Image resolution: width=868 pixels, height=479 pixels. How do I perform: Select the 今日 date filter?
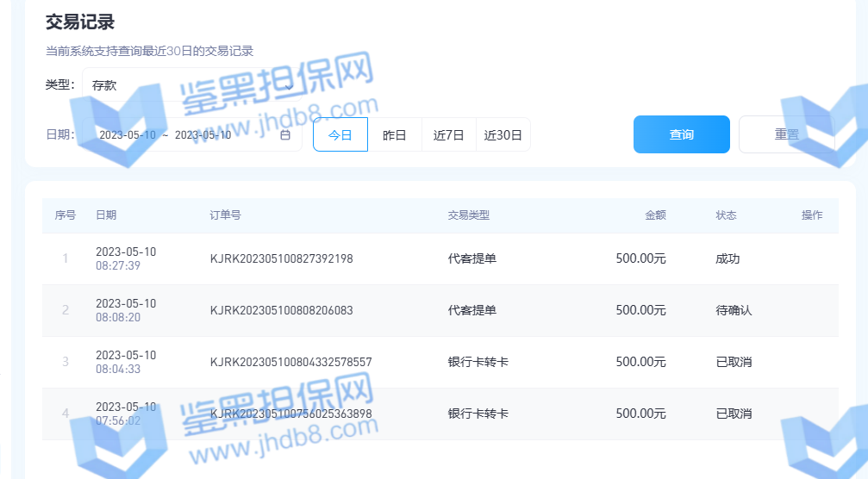point(340,135)
